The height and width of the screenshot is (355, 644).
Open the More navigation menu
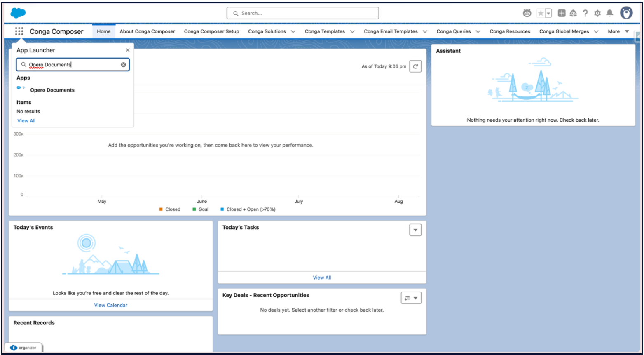click(x=618, y=31)
